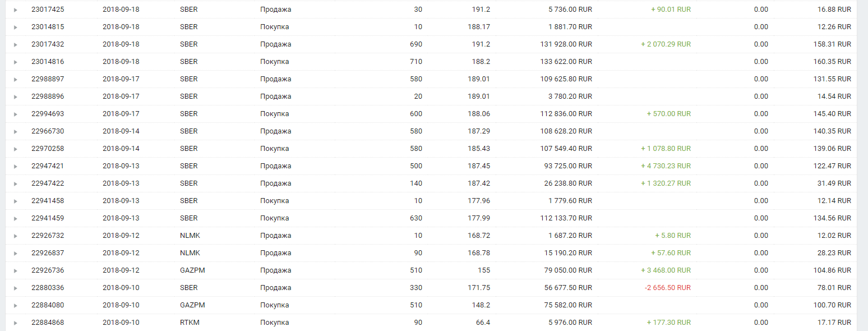
Task: Expand RTKM trade row 22884868
Action: tap(16, 323)
